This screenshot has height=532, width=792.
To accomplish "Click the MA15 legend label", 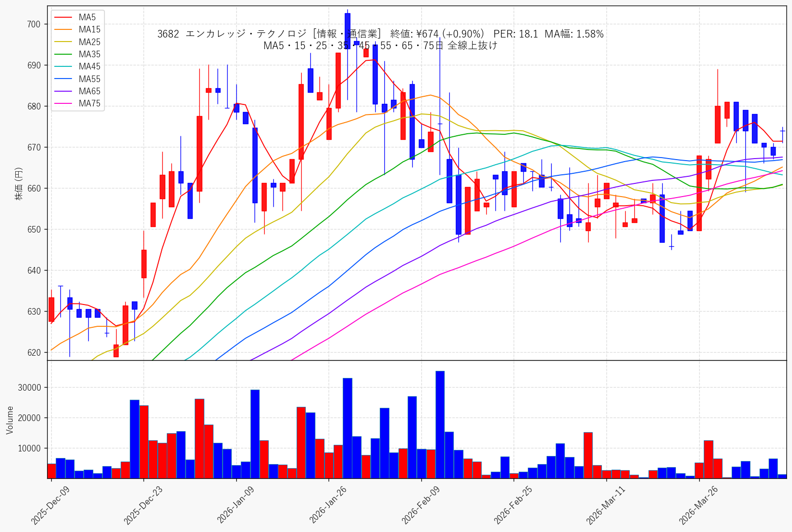I will [89, 29].
